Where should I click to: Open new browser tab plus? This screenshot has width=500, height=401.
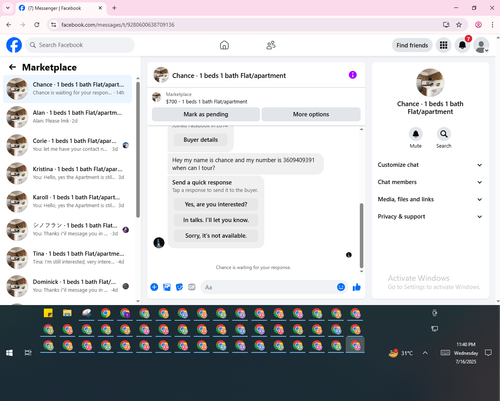[x=114, y=8]
